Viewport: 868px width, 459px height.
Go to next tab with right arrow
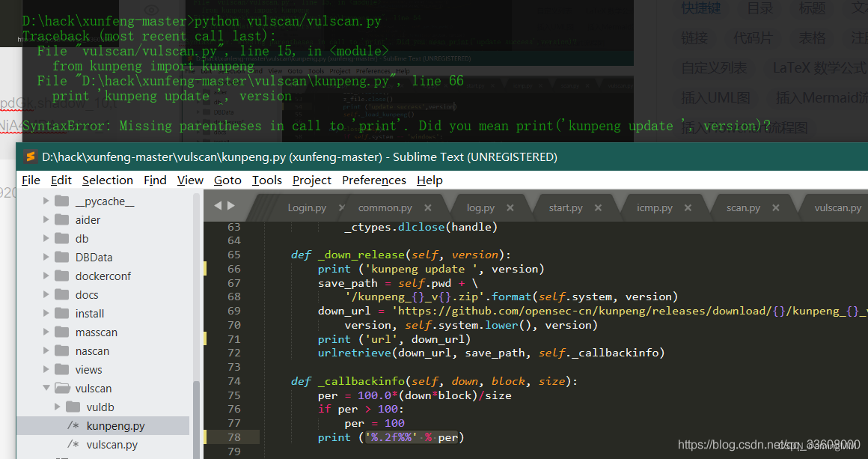(x=230, y=205)
